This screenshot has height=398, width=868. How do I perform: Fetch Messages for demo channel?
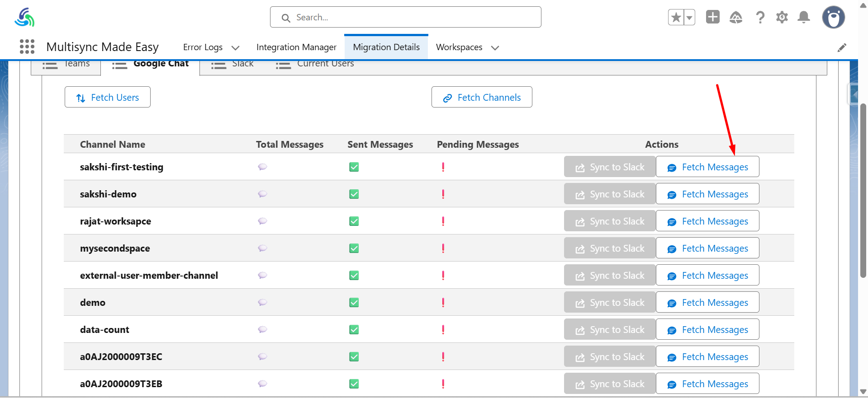pos(707,302)
